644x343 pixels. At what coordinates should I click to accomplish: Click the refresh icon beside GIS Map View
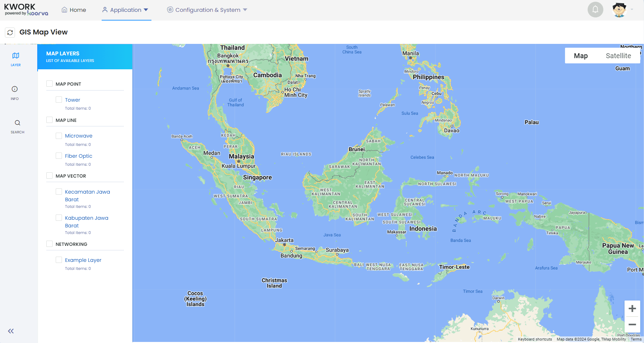[x=10, y=32]
